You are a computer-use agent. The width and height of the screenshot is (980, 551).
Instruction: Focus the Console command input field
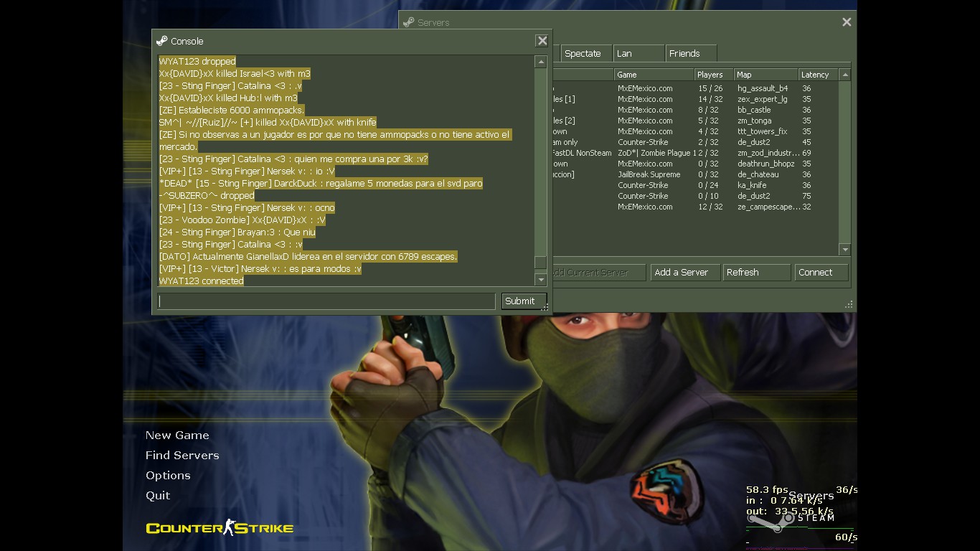(327, 301)
